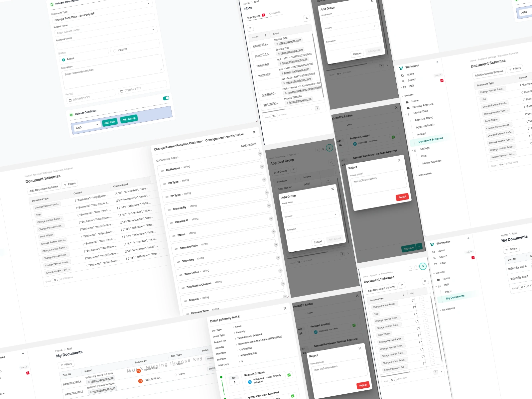Viewport: 532px width, 399px height.
Task: Select My Documents in the Workspace sidebar
Action: coord(455,297)
